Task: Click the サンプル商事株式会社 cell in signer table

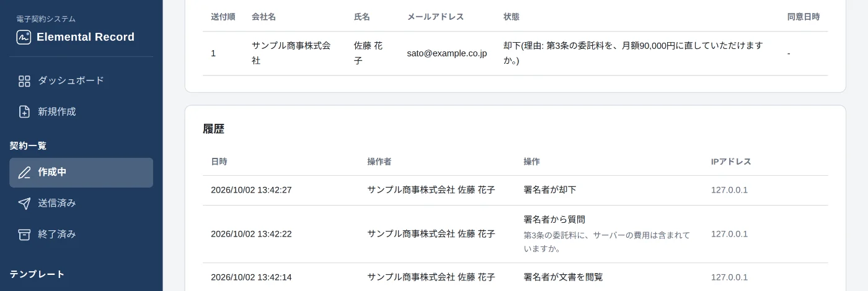Action: [x=291, y=53]
